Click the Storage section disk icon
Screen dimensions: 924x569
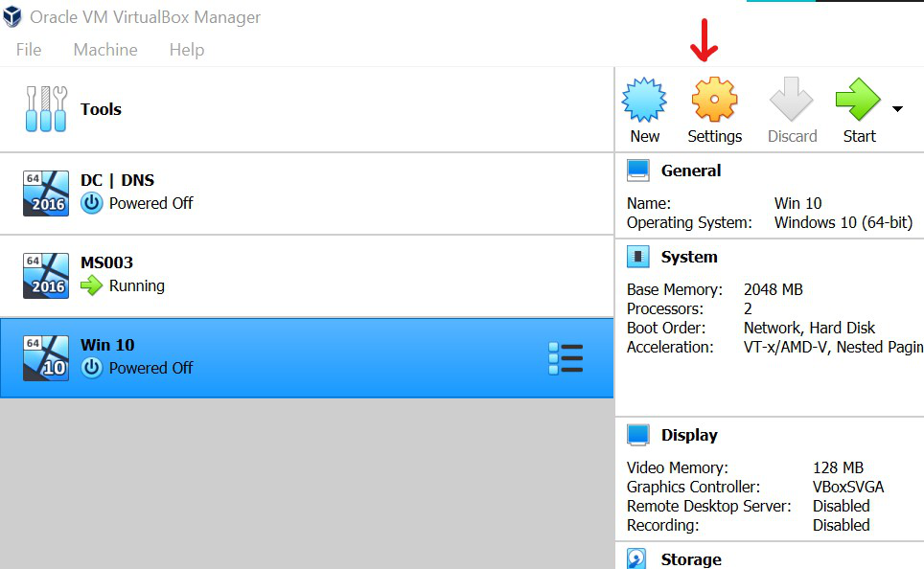[x=636, y=558]
